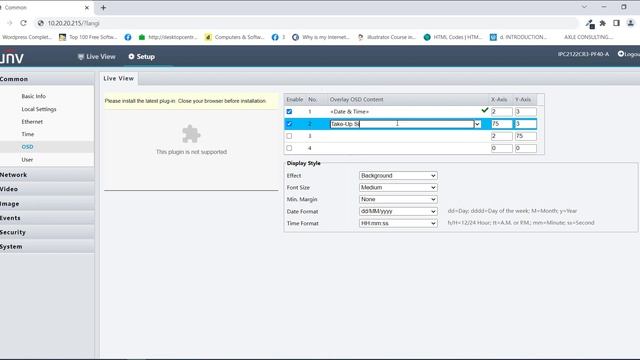Edit Y-Axis field of row 2

(x=525, y=124)
